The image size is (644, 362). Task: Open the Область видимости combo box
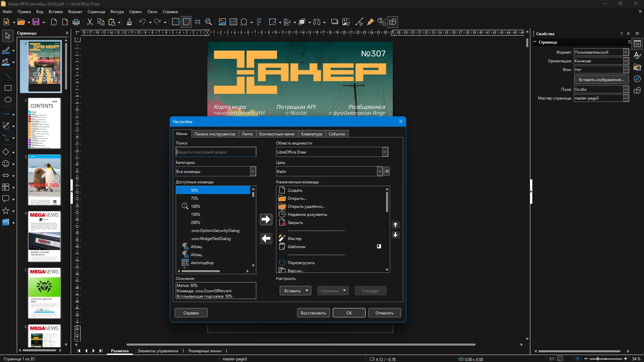coord(385,152)
